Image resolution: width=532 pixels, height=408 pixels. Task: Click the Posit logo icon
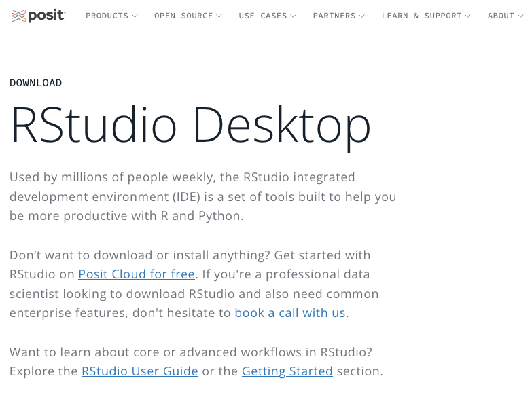[x=18, y=16]
